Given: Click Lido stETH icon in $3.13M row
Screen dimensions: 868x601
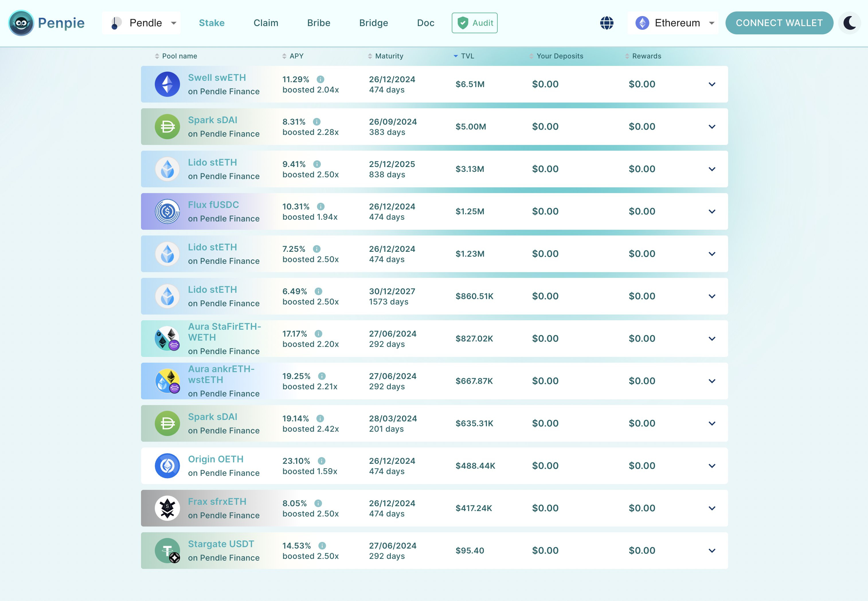Looking at the screenshot, I should 167,169.
